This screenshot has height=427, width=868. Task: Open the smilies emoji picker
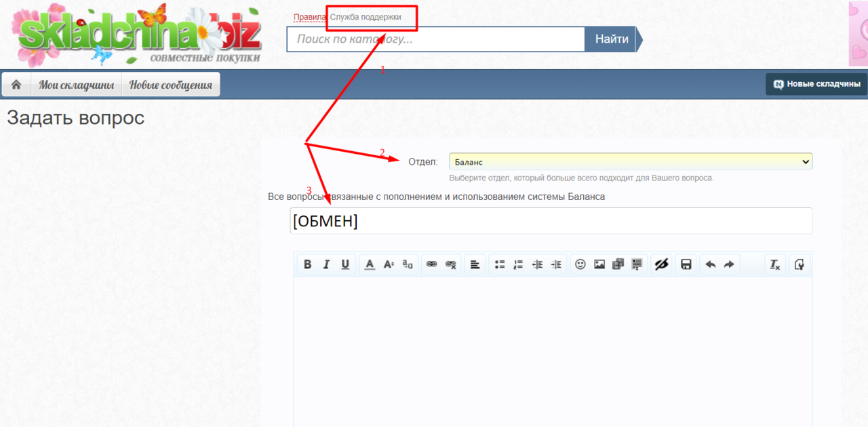pos(580,264)
